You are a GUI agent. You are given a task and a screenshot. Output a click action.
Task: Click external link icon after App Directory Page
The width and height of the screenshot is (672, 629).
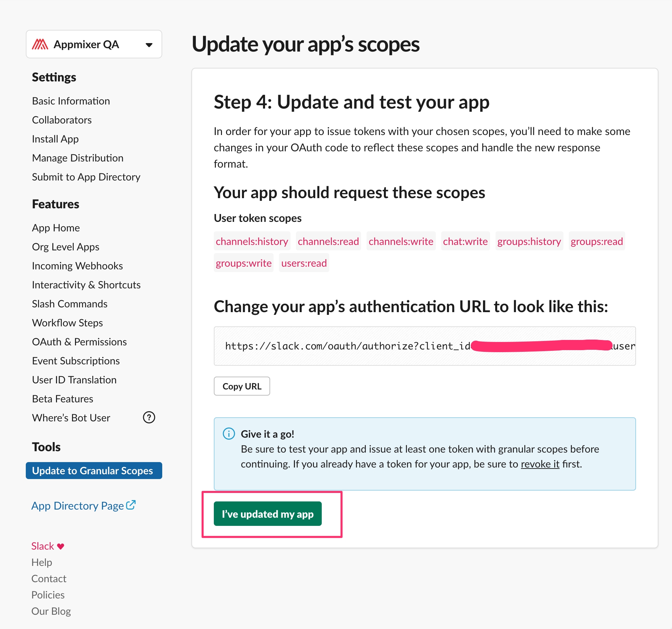(x=131, y=505)
